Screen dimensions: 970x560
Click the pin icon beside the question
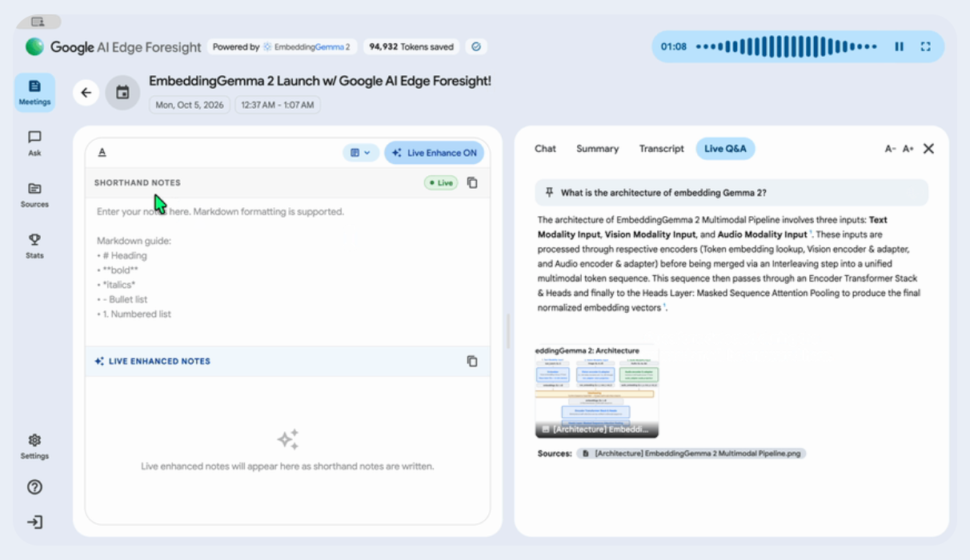tap(549, 193)
